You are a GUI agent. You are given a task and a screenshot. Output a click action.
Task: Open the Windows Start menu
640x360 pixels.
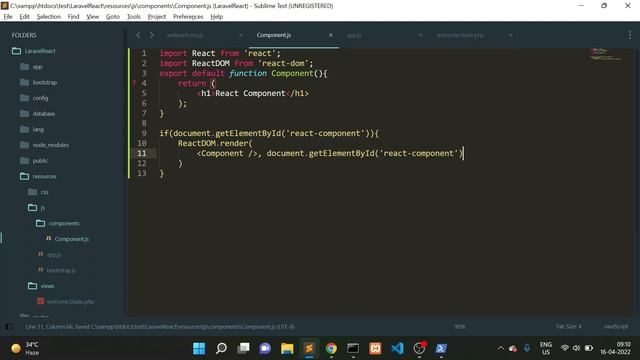click(199, 349)
